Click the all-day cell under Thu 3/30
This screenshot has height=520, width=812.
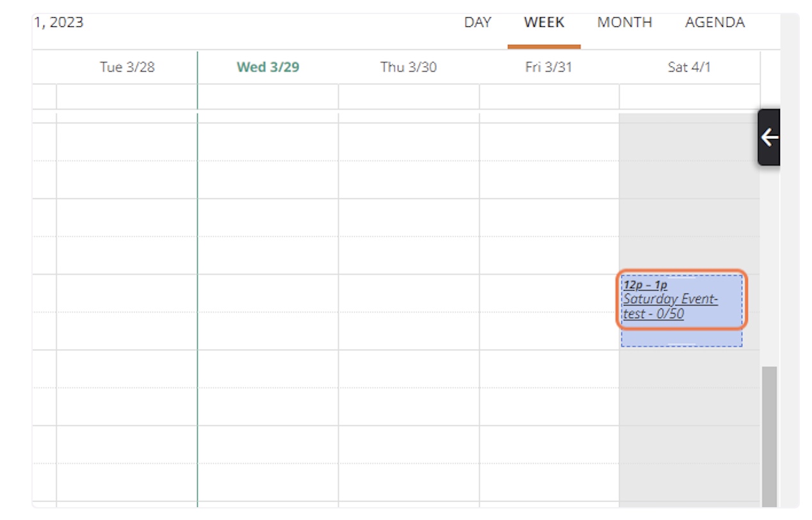pyautogui.click(x=409, y=97)
